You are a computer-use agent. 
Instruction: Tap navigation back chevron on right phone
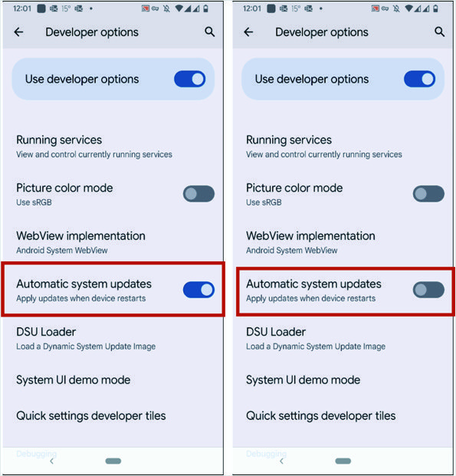(x=282, y=461)
